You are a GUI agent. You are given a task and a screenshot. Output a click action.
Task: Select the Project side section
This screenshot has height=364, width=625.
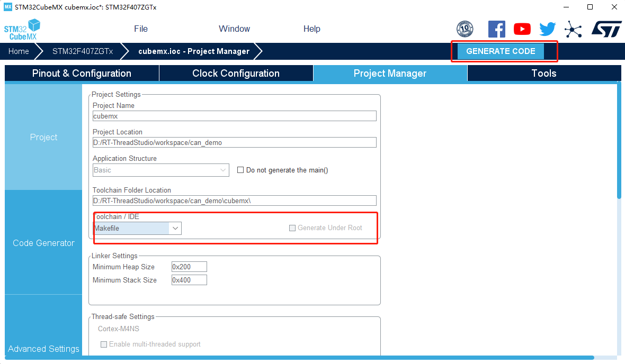43,137
